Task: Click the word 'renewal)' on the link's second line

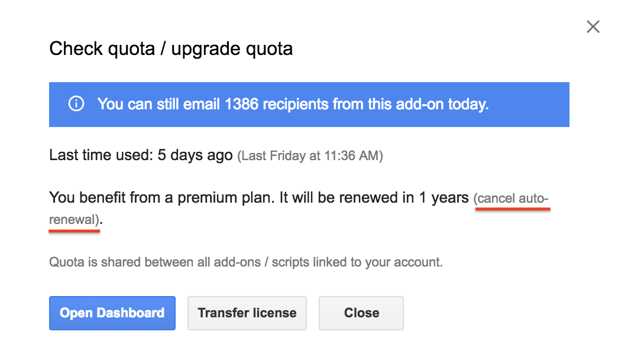Action: click(74, 219)
